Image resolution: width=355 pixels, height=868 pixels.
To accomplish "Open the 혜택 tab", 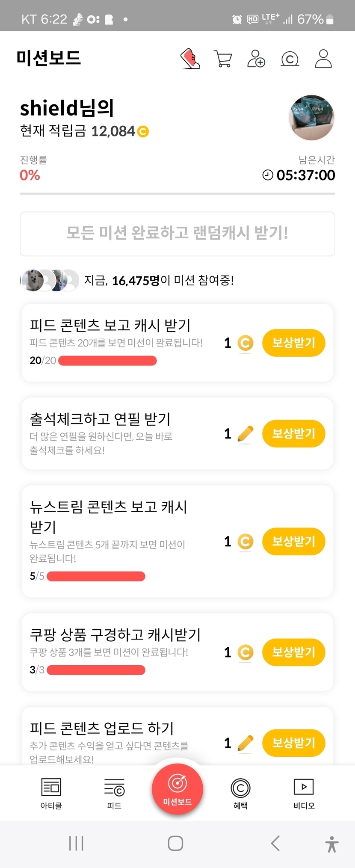I will [240, 794].
